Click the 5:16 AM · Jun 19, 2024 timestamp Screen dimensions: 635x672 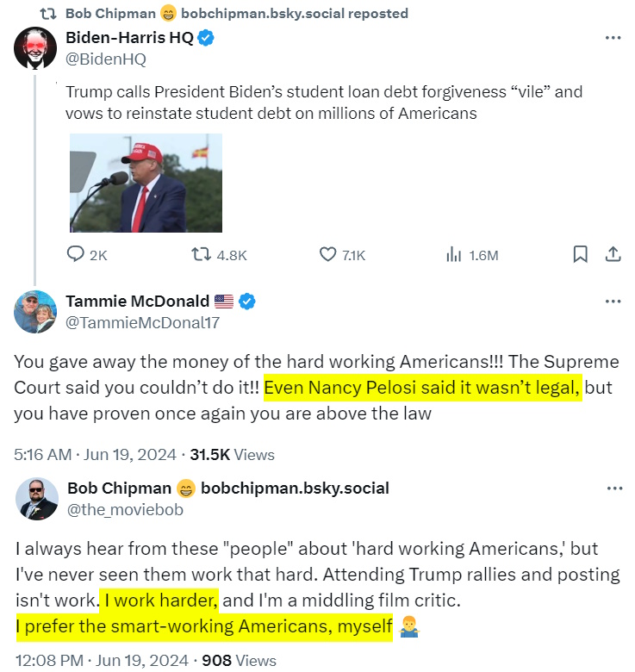[94, 454]
